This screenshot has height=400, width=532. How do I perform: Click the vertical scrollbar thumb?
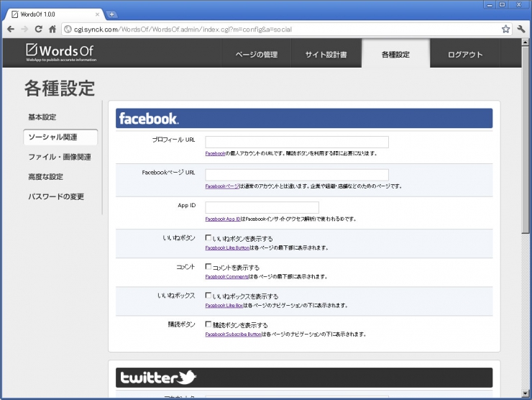pyautogui.click(x=526, y=140)
